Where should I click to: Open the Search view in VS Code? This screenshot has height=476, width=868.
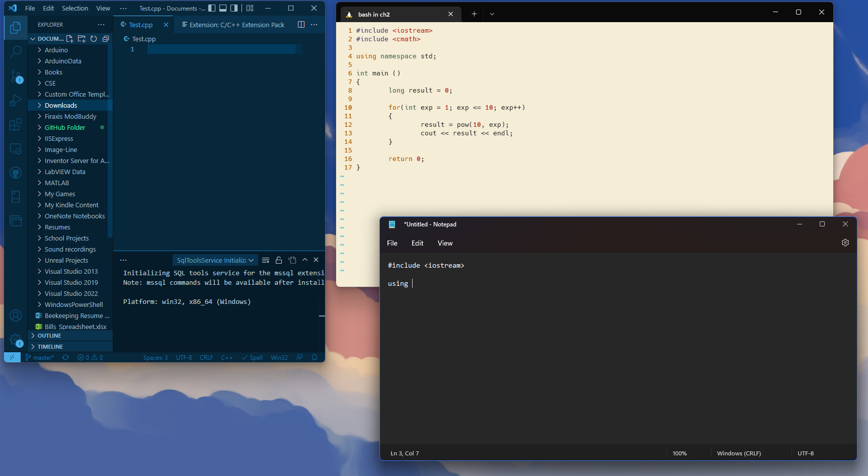(16, 51)
